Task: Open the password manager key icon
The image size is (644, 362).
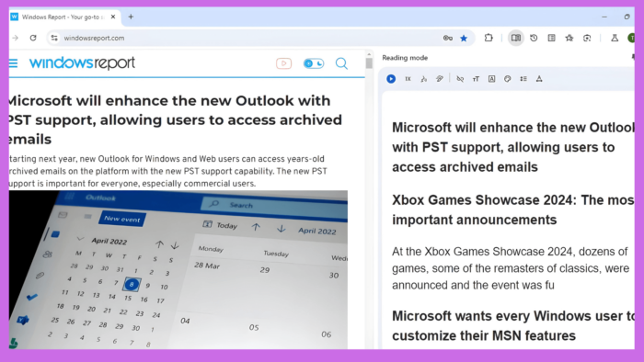Action: coord(448,38)
